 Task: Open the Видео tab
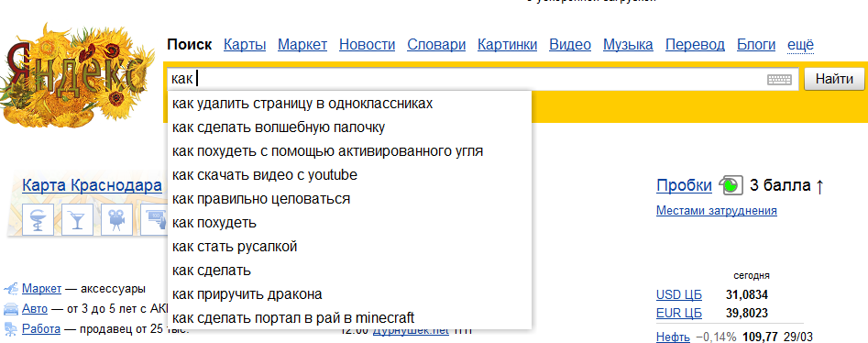coord(569,45)
